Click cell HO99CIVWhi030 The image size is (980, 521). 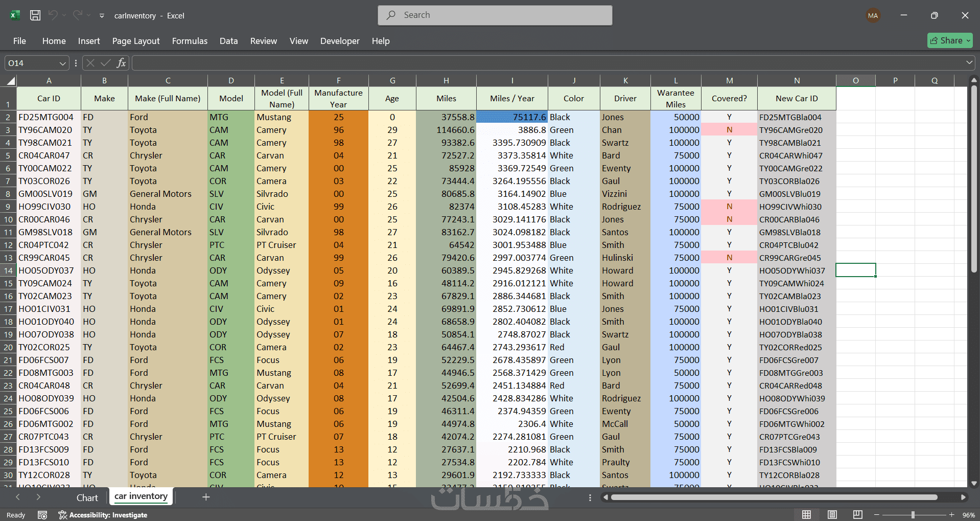(797, 207)
